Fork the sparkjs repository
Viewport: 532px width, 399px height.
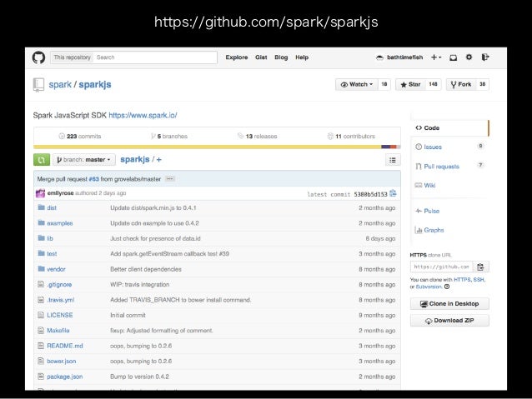click(x=461, y=84)
